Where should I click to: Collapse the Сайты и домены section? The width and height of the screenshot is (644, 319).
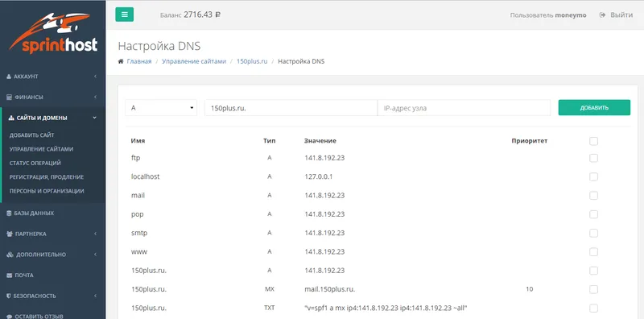coord(52,118)
